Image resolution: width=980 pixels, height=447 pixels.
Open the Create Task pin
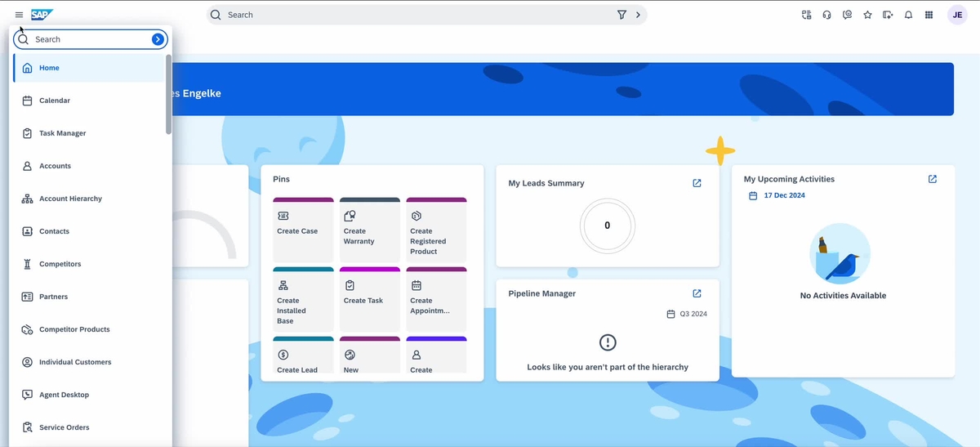(370, 299)
